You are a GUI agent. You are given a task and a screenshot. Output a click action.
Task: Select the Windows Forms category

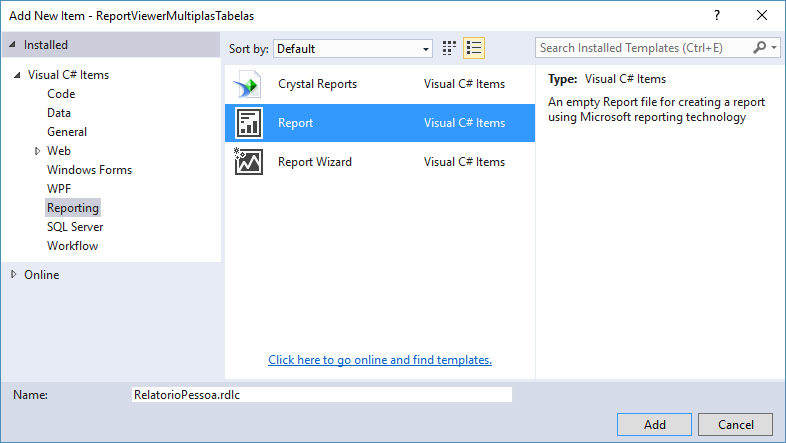pos(89,170)
